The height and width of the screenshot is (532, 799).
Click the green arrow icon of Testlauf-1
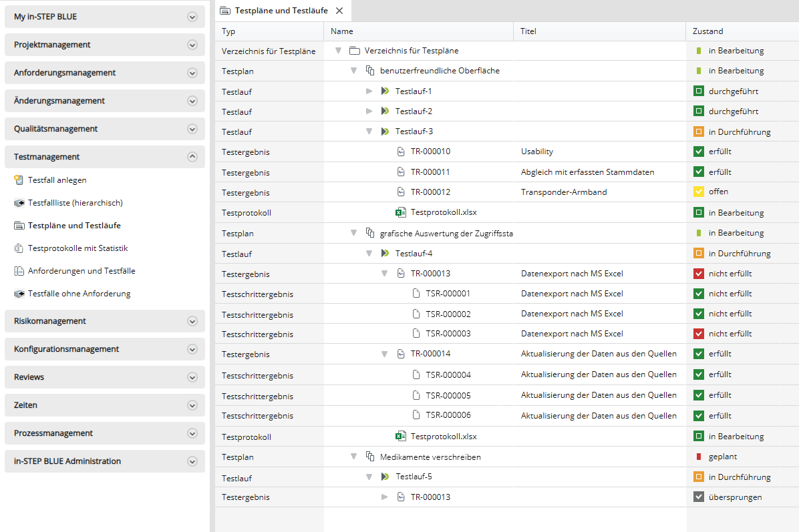[385, 91]
